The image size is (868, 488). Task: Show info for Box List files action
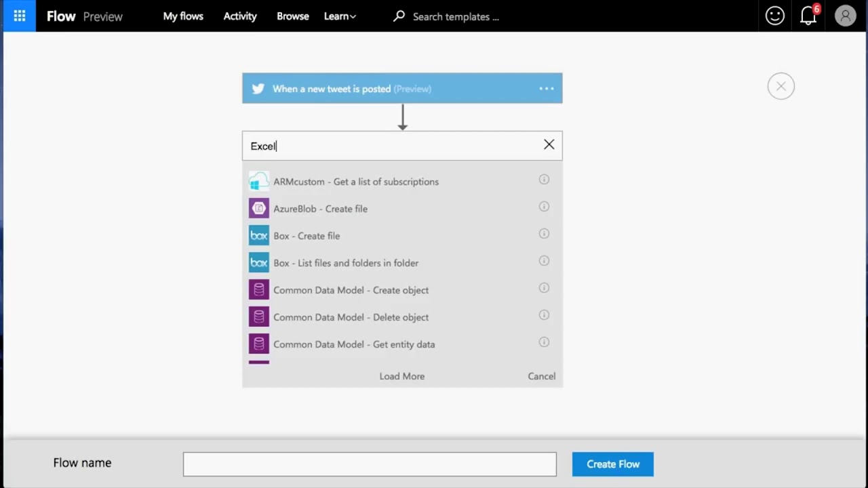click(544, 261)
